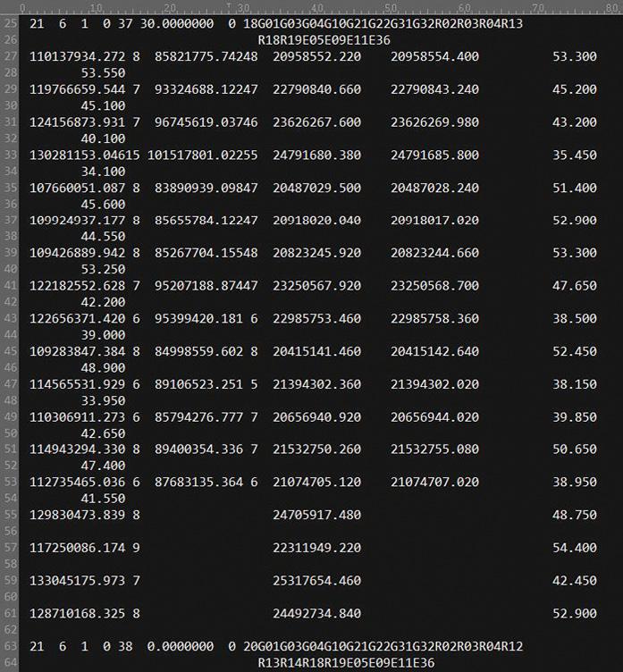
Task: Place cursor on 129830473.839 at line 55
Action: [x=77, y=515]
